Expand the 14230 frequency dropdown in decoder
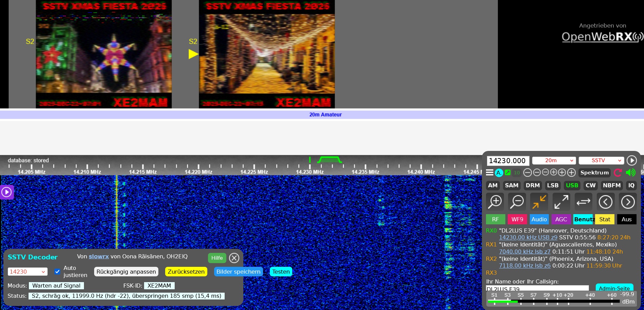The image size is (644, 310). [28, 272]
